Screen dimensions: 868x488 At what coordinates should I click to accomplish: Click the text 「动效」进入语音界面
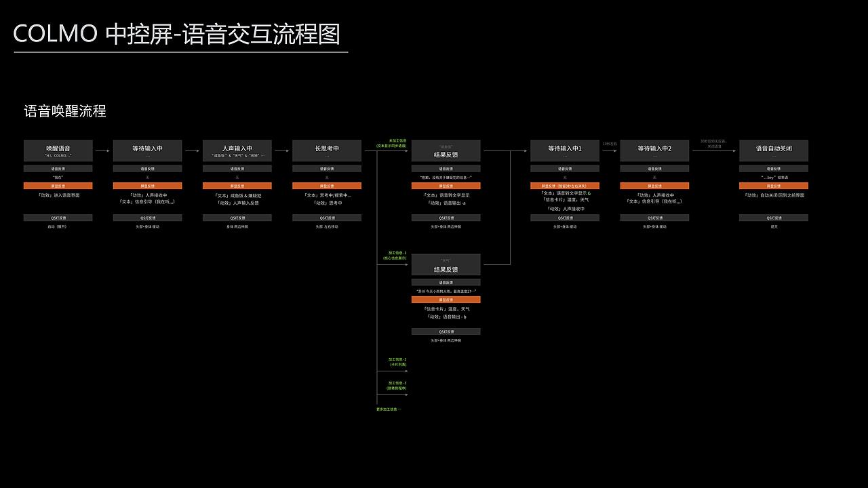pos(58,195)
